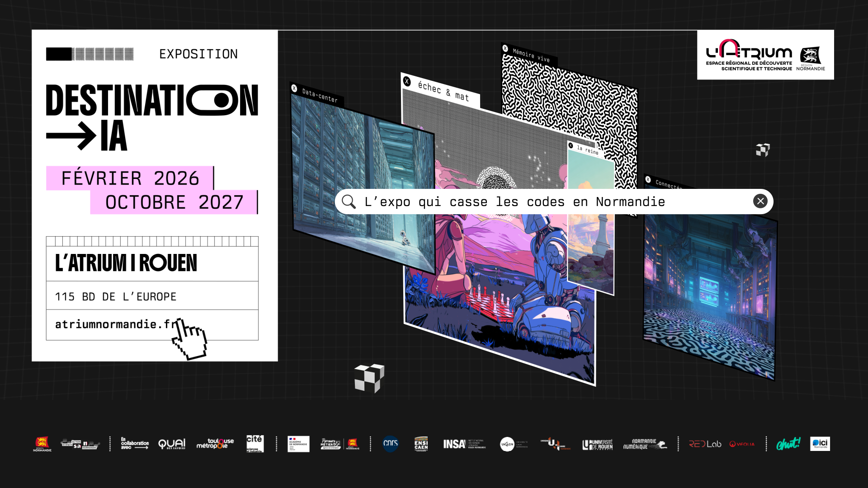868x488 pixels.
Task: Click the CNRS logo
Action: (x=391, y=444)
